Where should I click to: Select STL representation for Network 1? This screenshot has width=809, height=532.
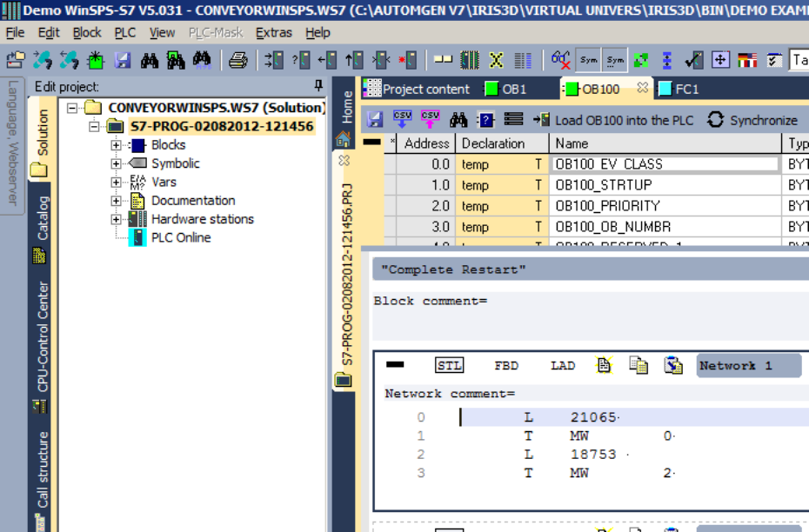(449, 366)
